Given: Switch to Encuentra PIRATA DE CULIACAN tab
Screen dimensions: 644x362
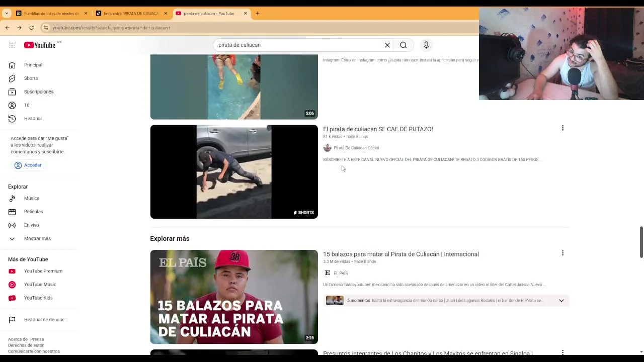Looking at the screenshot, I should pyautogui.click(x=131, y=14).
